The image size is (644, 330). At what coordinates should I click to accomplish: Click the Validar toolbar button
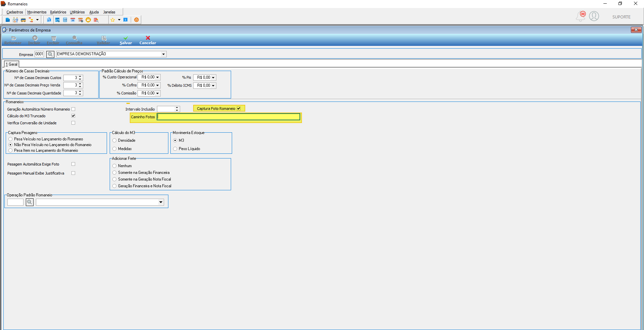103,40
